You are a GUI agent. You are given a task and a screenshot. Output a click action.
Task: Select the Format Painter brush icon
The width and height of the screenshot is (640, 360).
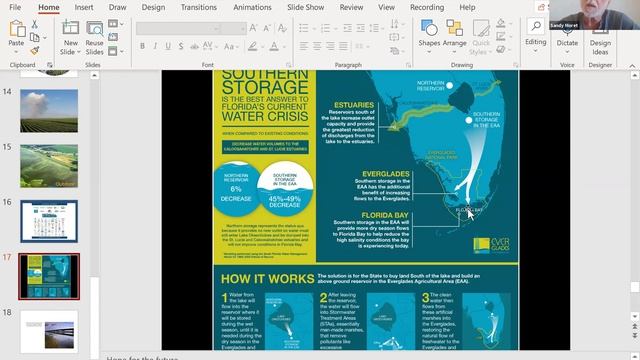35,51
